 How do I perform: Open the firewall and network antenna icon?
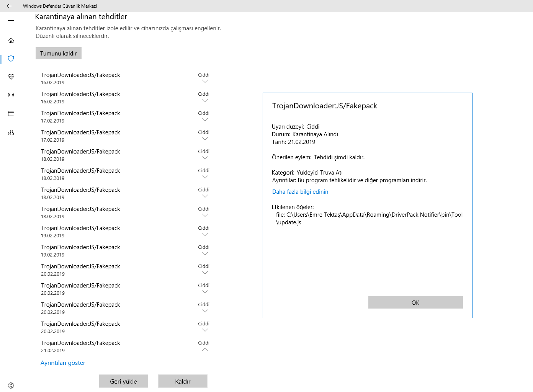[x=11, y=95]
